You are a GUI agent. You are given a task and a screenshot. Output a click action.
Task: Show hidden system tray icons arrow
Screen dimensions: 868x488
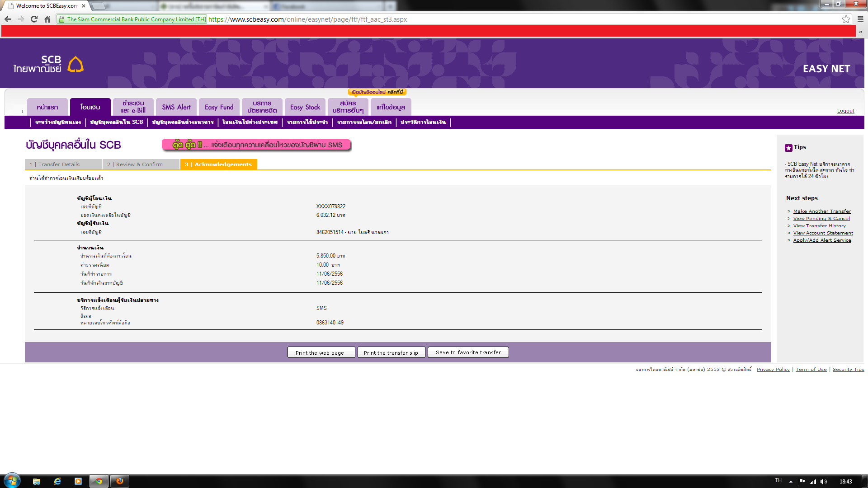coord(791,482)
